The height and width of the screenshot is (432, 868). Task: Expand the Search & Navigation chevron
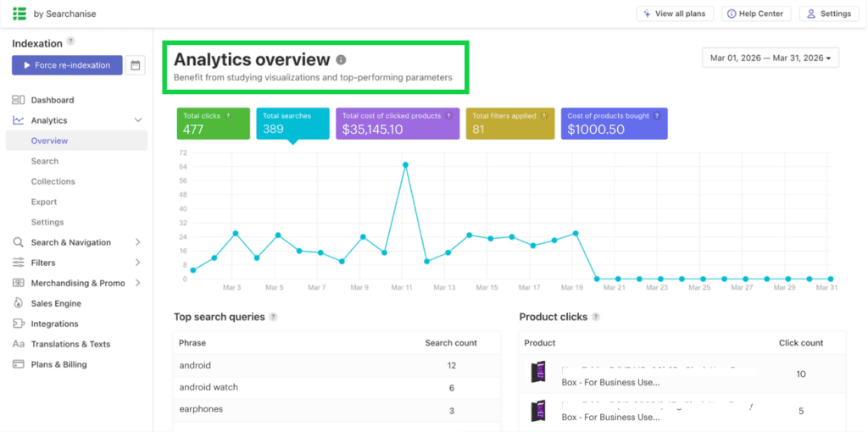click(x=138, y=242)
